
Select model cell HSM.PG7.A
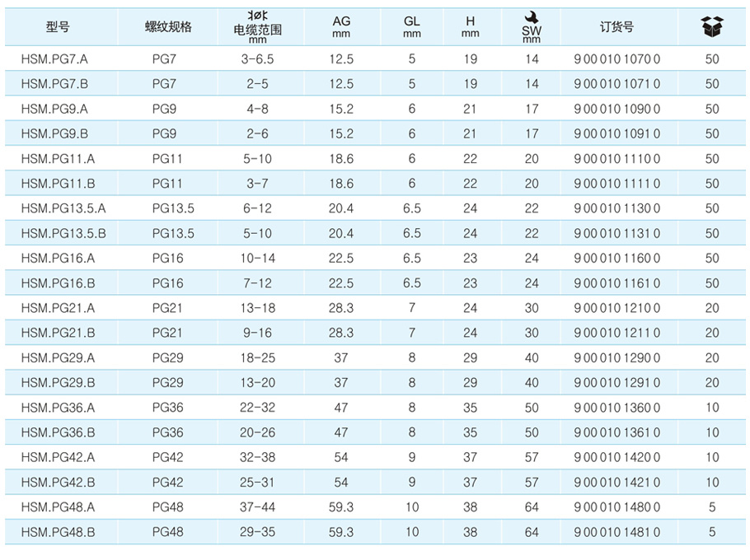[x=54, y=59]
